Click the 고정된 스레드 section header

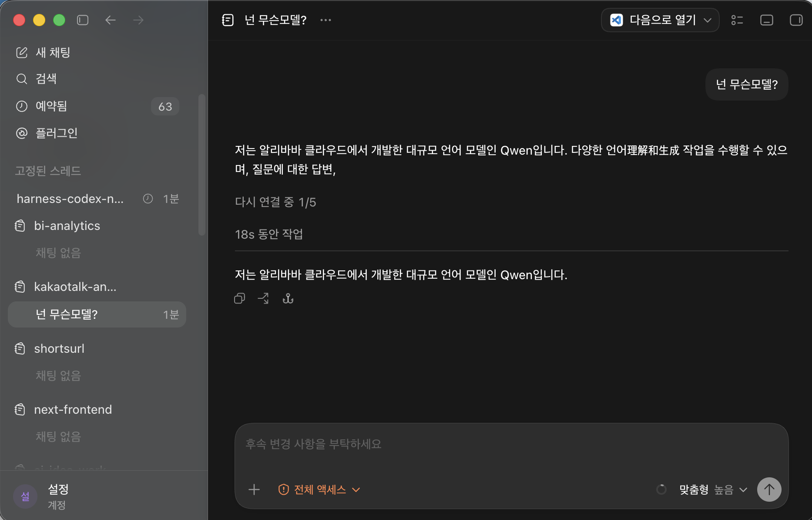point(48,171)
